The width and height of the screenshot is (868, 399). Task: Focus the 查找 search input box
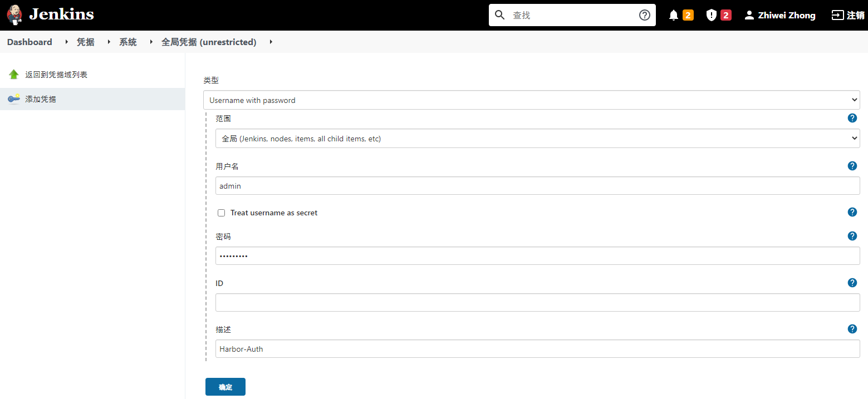point(572,15)
